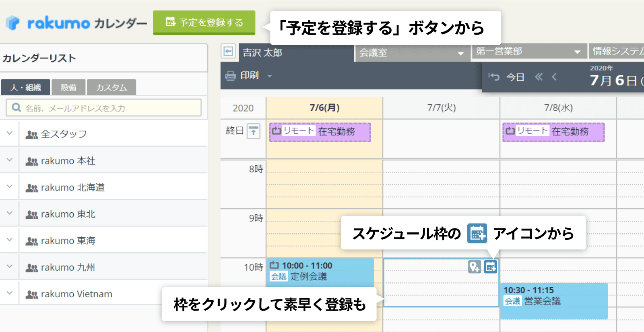Expand the rakumo 東北 group

[9, 213]
